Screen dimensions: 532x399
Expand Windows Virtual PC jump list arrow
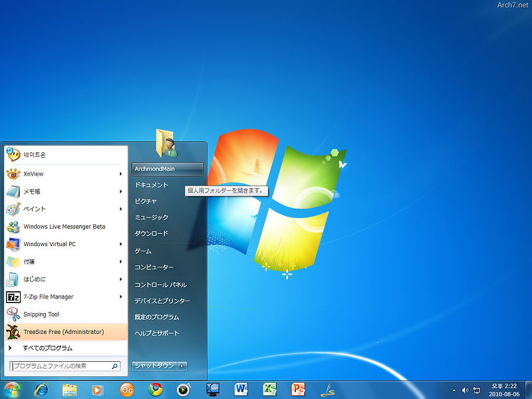point(120,244)
